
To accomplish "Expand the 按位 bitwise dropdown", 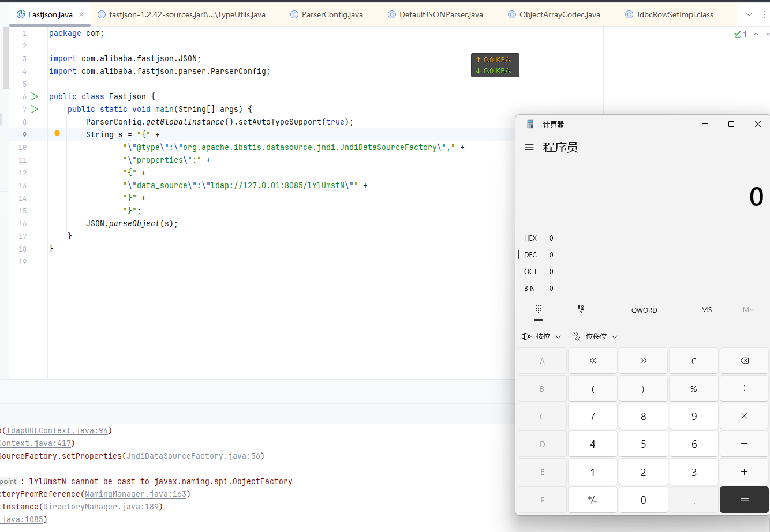I will (x=541, y=336).
